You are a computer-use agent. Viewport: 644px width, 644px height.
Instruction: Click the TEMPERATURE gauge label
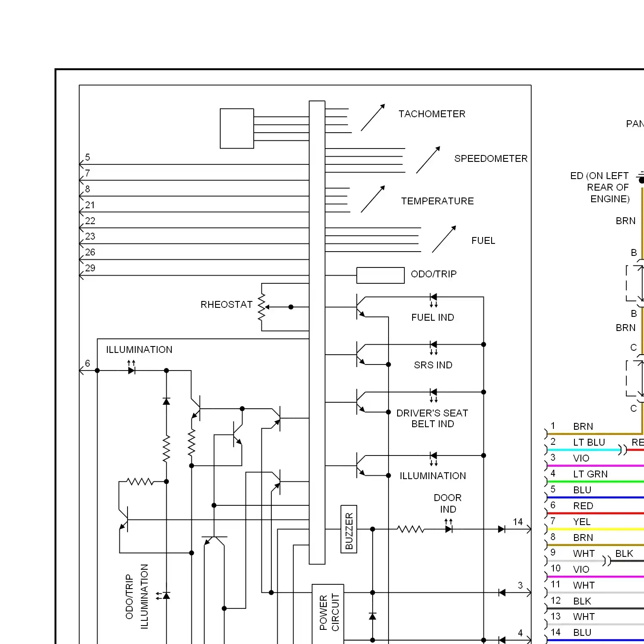[437, 201]
